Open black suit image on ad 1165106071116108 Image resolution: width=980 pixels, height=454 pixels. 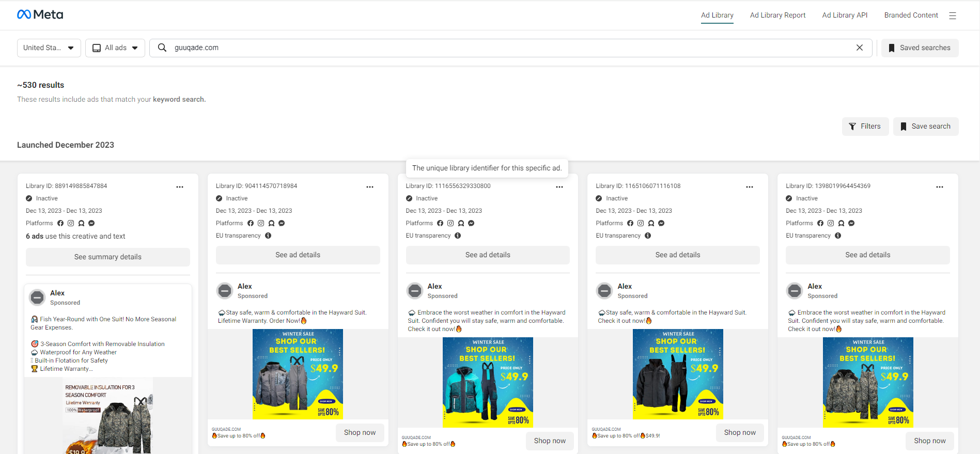tap(678, 374)
